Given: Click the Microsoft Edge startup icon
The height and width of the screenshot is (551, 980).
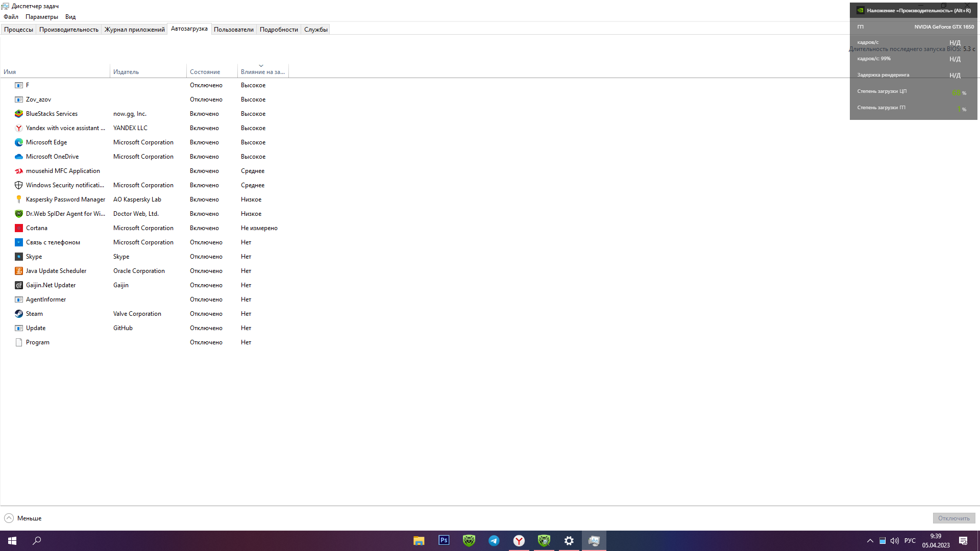Looking at the screenshot, I should pos(19,142).
